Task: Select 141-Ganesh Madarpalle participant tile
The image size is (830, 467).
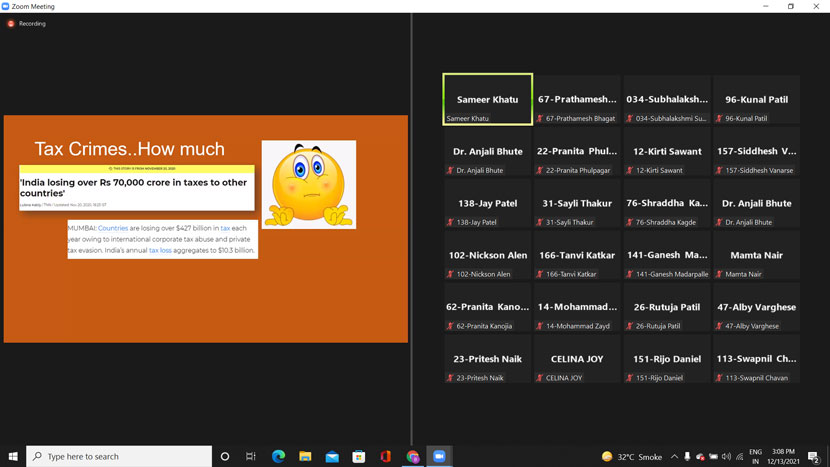Action: tap(667, 255)
